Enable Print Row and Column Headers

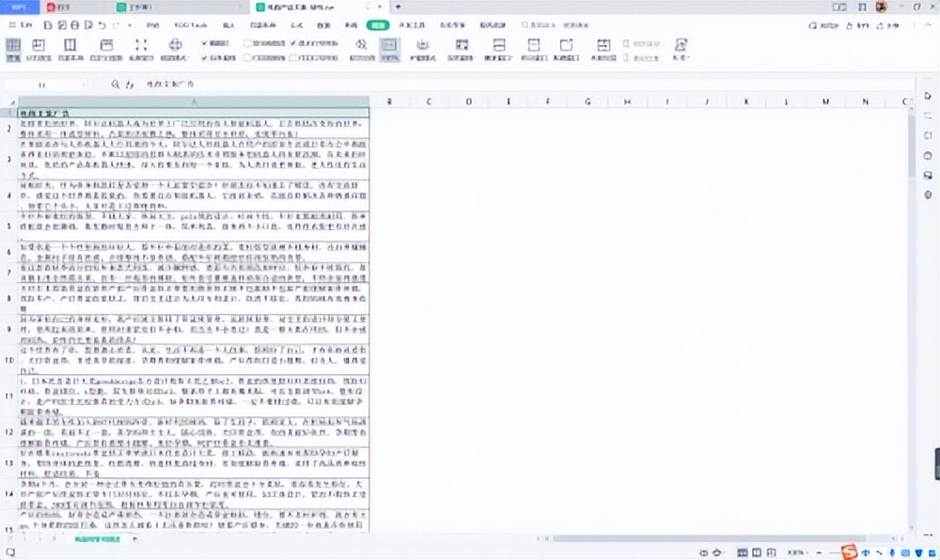293,57
